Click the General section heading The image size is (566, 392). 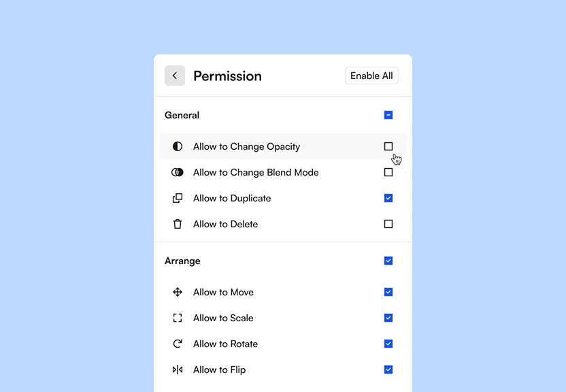[x=182, y=115]
